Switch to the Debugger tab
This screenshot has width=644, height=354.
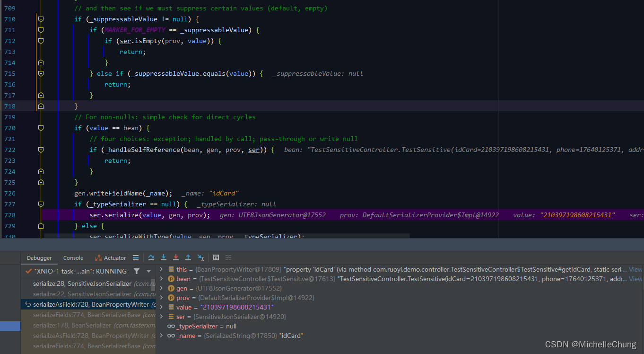click(39, 258)
